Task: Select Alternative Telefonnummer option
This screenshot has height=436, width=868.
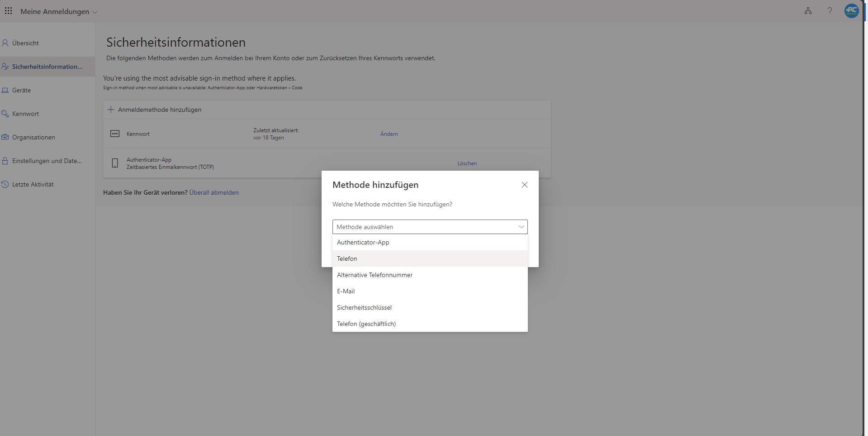Action: [x=375, y=275]
